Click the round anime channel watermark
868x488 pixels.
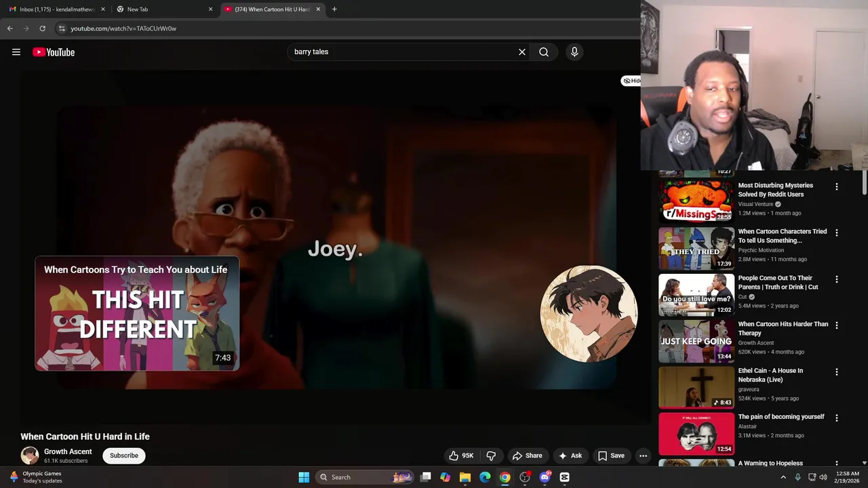[589, 314]
